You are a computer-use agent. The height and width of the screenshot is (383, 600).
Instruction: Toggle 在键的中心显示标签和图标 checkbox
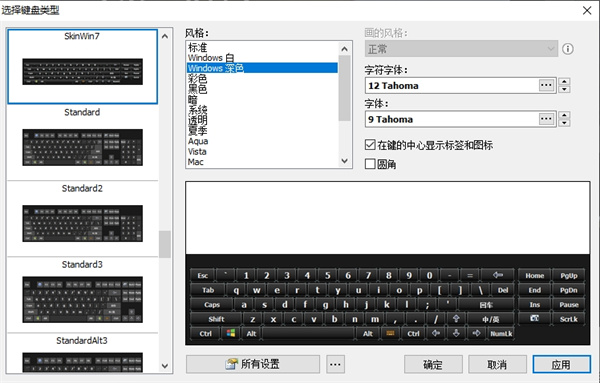point(370,145)
